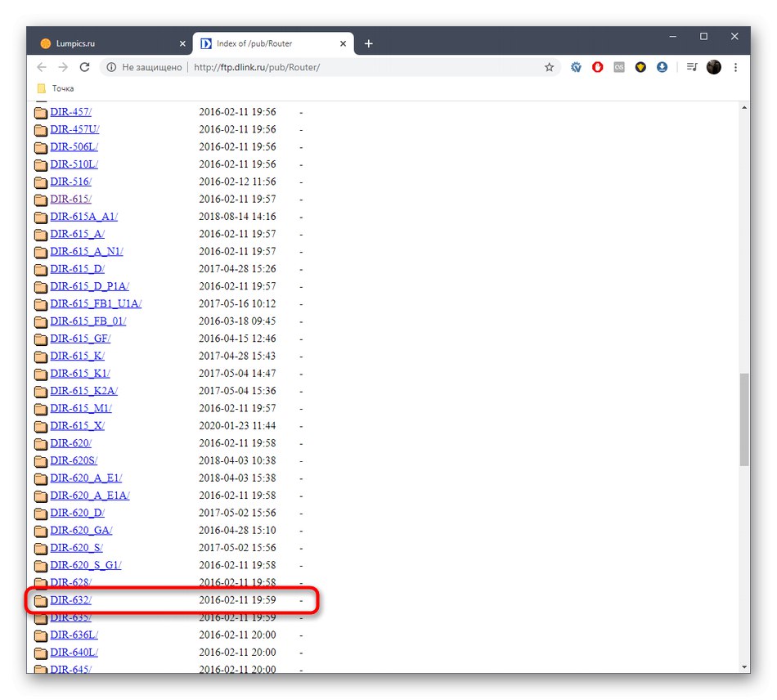This screenshot has height=700, width=777.
Task: Open the DIR-620_D/ directory link
Action: coord(77,513)
